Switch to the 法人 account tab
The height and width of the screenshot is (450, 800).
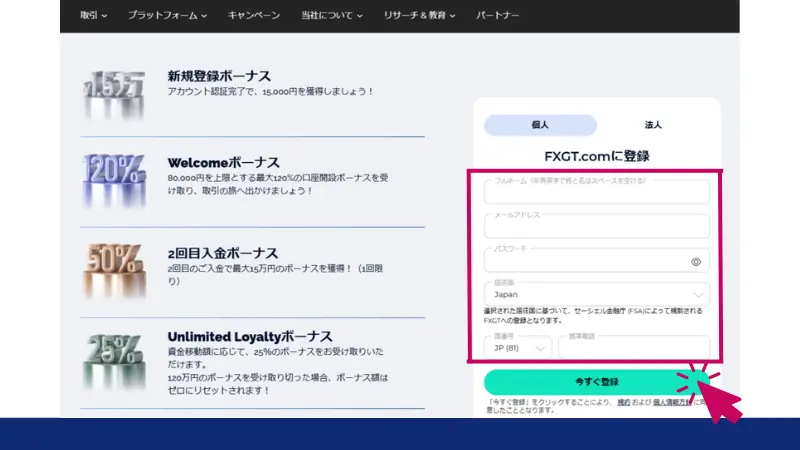point(653,125)
